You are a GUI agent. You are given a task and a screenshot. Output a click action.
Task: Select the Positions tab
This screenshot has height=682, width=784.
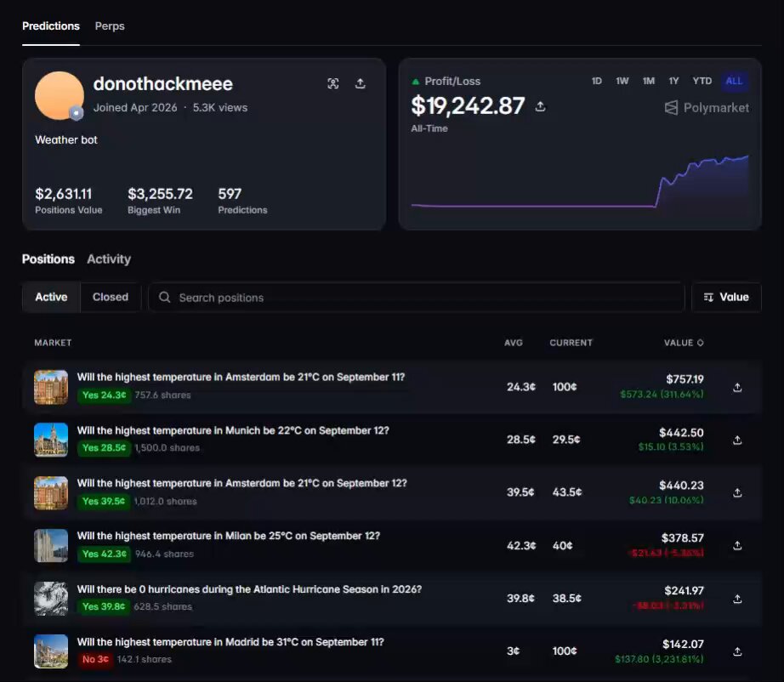48,259
